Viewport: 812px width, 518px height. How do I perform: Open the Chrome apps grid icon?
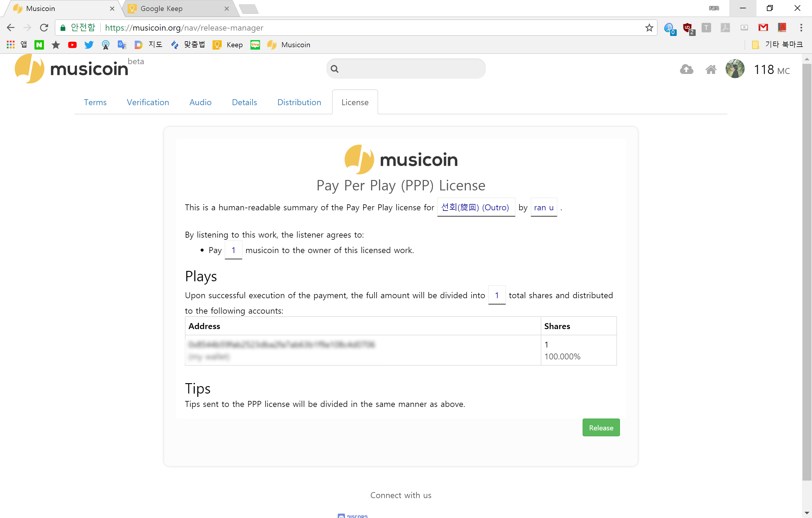pyautogui.click(x=10, y=45)
